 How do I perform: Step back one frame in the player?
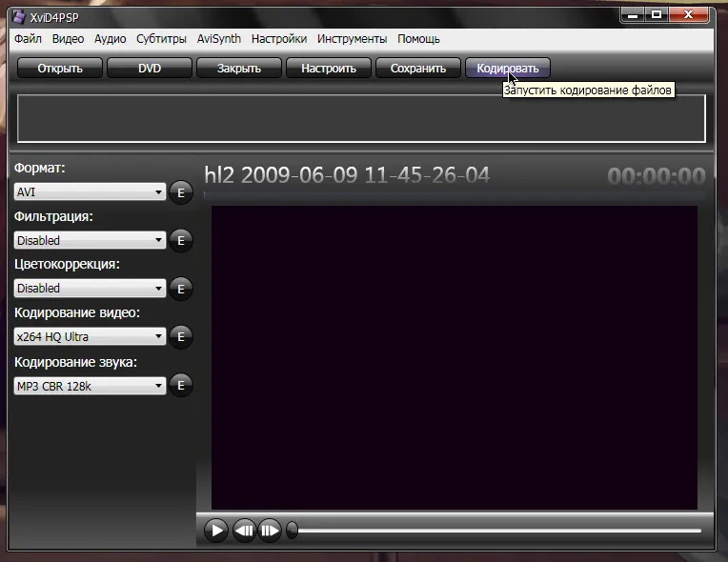click(245, 531)
